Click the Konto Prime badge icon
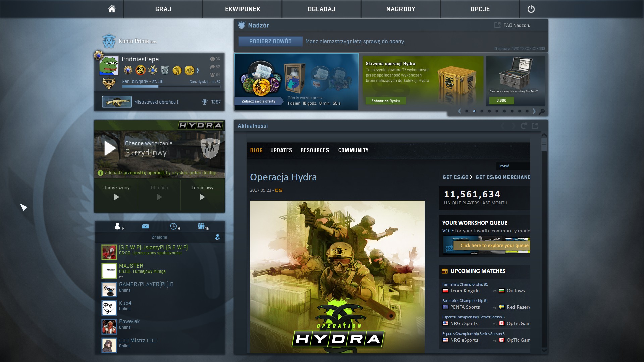Image resolution: width=644 pixels, height=362 pixels. click(x=109, y=41)
